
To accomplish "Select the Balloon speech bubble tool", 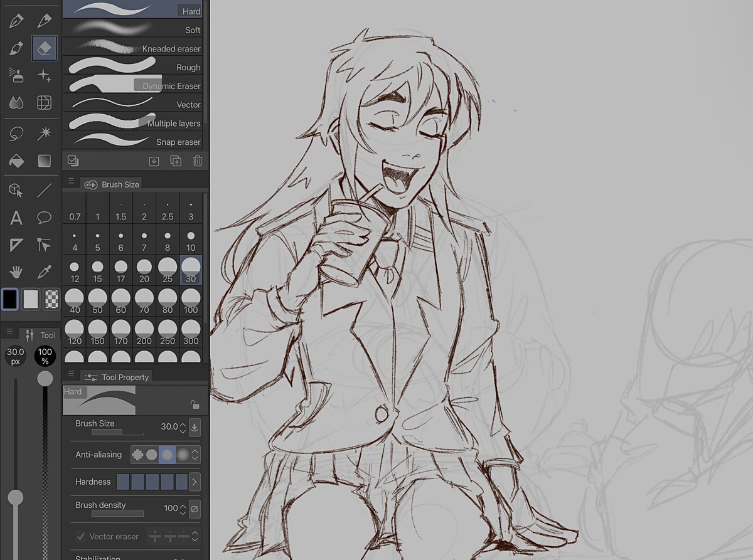I will (44, 218).
